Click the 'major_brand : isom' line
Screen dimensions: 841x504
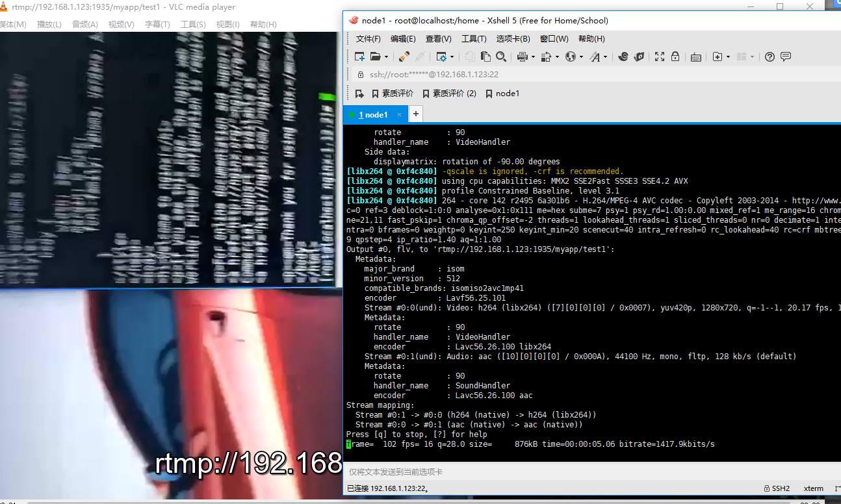(414, 269)
